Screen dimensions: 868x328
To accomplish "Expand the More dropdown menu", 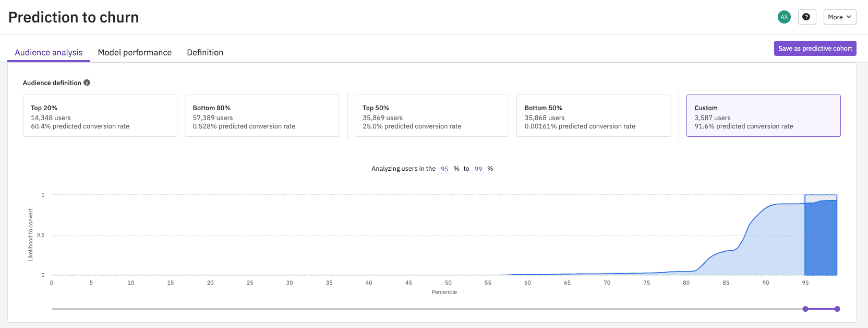I will 839,17.
